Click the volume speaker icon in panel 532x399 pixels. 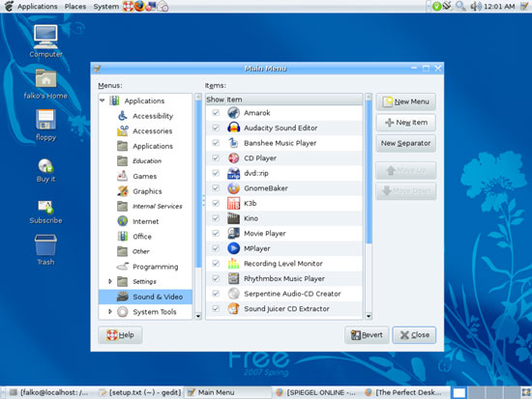click(x=475, y=6)
